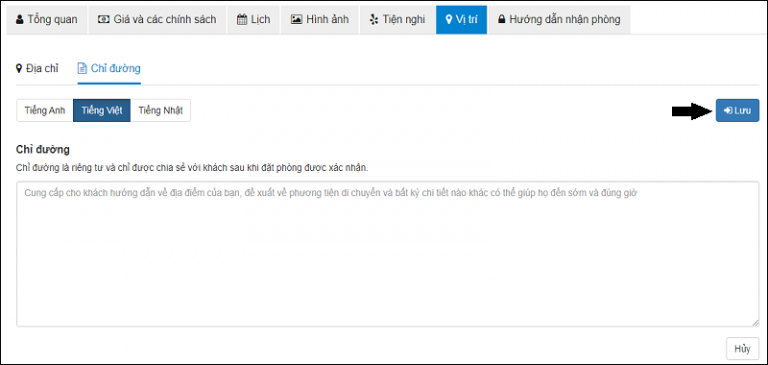Switch to Giá và các chính sách tab
Screen dimensions: 768x365
[157, 20]
